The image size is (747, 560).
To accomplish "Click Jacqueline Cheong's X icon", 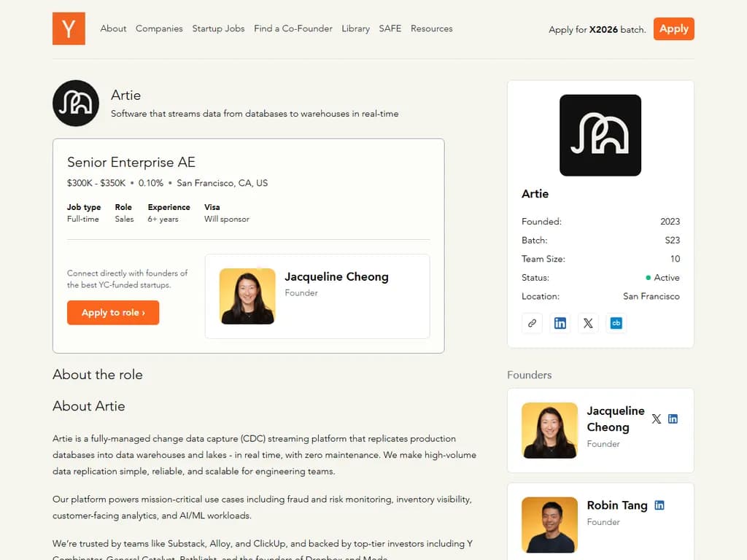I will (x=656, y=419).
